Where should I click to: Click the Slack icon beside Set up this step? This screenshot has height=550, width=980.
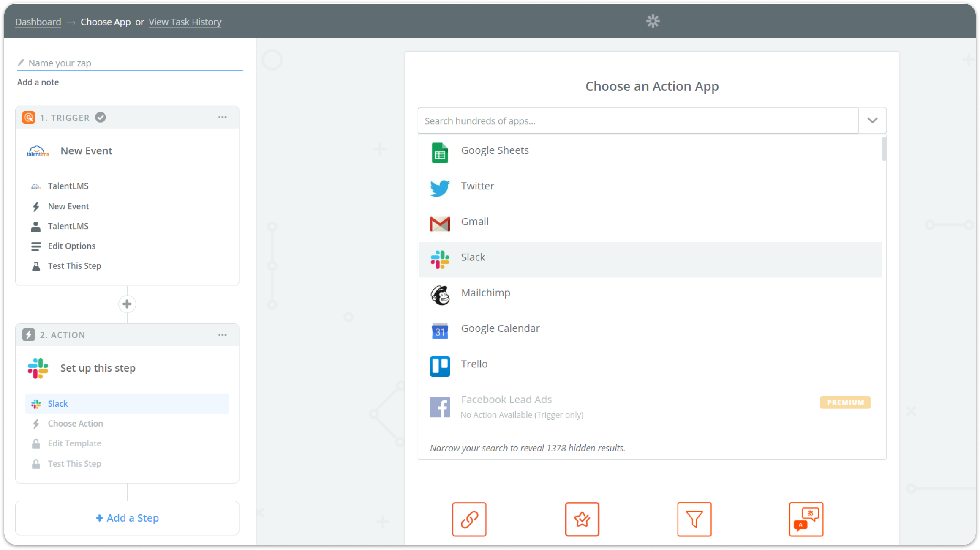click(x=38, y=368)
